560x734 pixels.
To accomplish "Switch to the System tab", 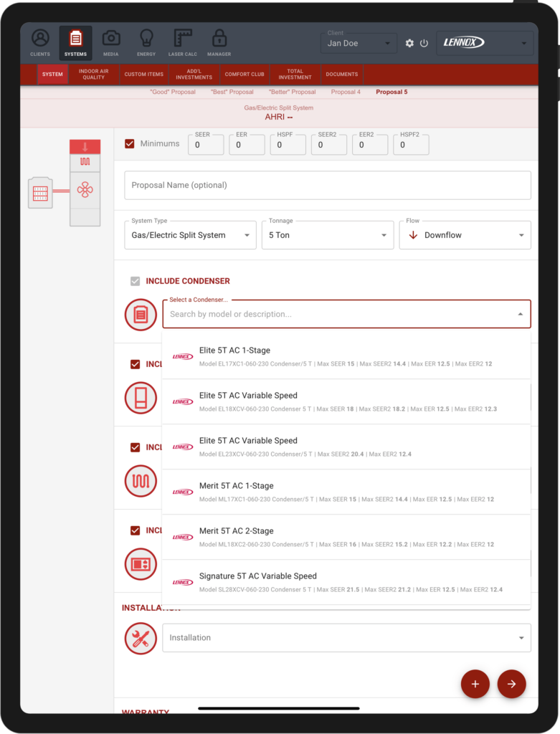I will (52, 75).
